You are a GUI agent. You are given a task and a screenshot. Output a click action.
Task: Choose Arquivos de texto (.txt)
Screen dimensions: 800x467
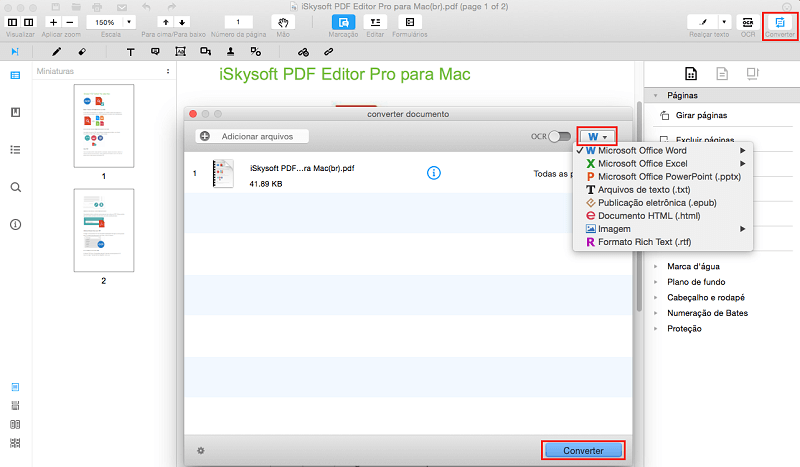coord(663,190)
